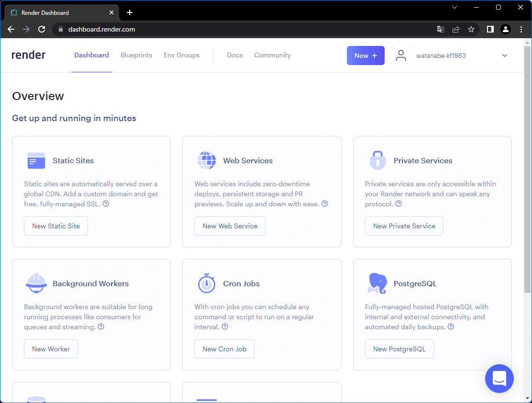Open Cron Jobs help question mark

coord(225,326)
